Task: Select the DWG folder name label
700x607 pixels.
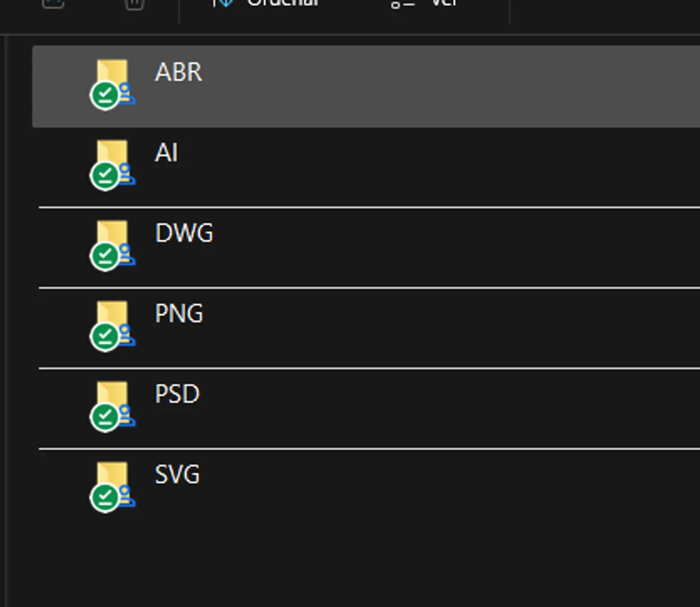Action: click(184, 233)
